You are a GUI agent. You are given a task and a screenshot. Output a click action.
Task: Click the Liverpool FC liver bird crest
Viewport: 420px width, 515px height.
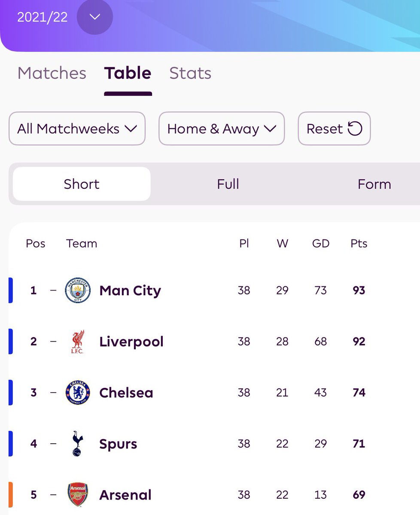point(78,342)
